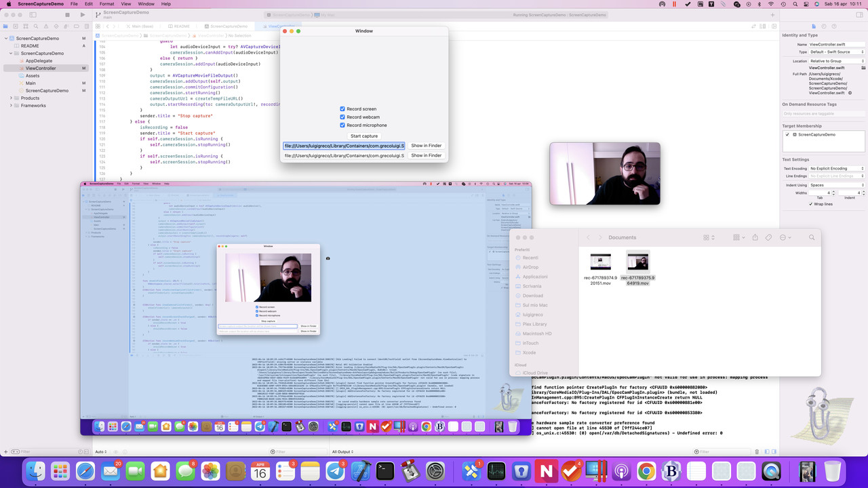Reveal full path arrow icon in inspector

(x=850, y=93)
